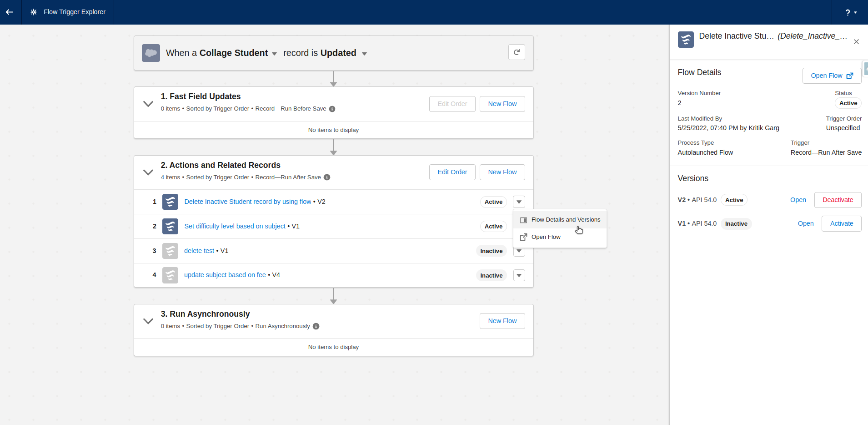Open the Collage Student object dropdown
Viewport: 868px width, 425px height.
[274, 53]
